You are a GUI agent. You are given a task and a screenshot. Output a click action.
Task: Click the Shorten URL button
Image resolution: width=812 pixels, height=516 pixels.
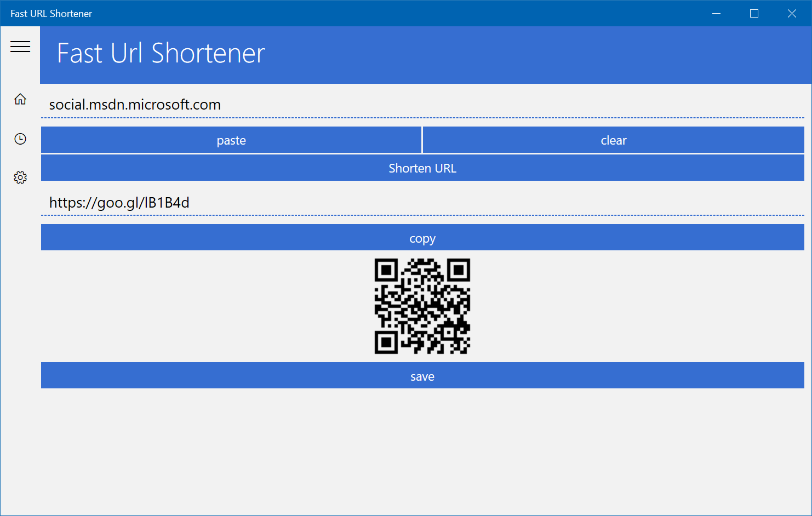click(422, 168)
